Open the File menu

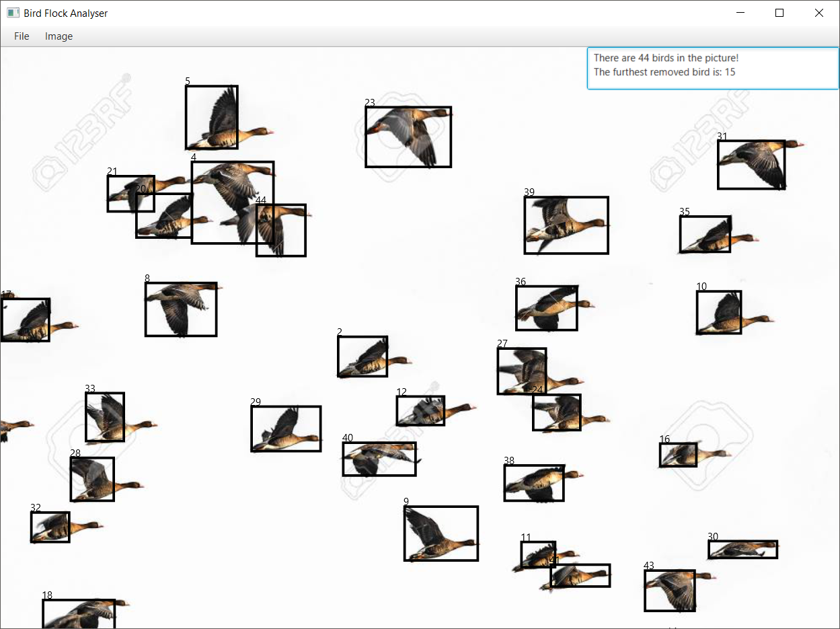tap(21, 36)
